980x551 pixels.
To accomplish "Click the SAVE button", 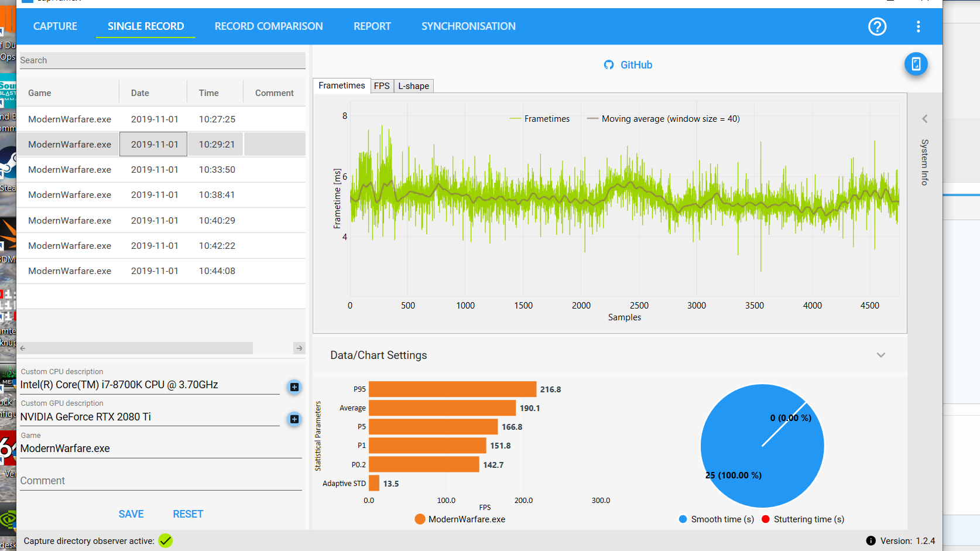I will 131,514.
